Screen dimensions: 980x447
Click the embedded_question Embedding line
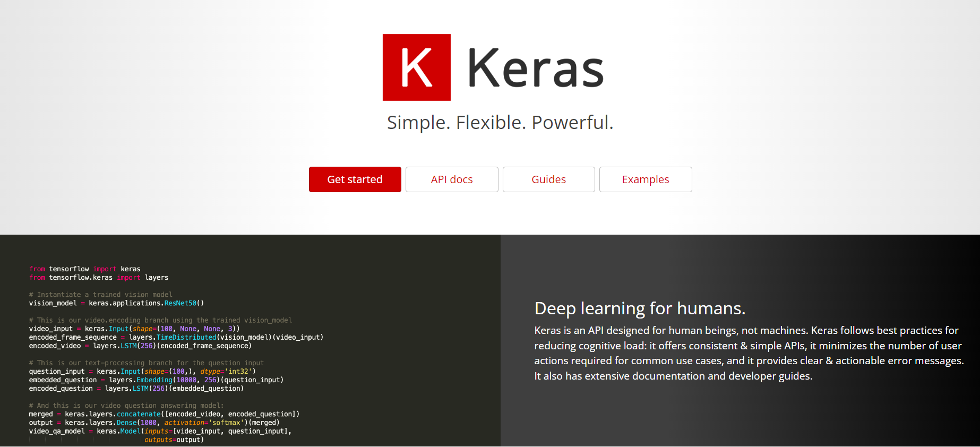pos(156,380)
